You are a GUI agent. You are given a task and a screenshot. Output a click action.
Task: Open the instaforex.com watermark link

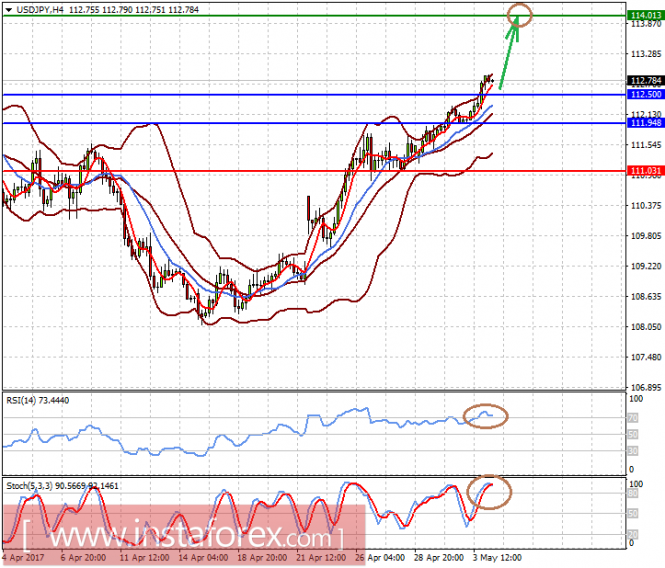coord(182,534)
